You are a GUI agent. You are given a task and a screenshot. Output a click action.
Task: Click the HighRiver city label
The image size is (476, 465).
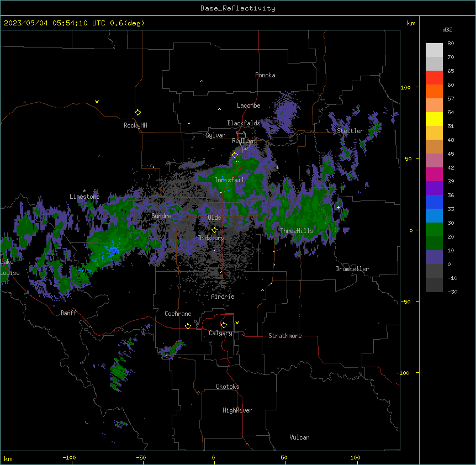237,410
